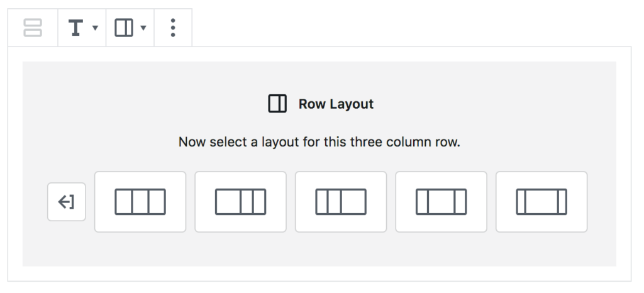Click the greyed-out block type switcher icon
Screen dimensions: 644x293
(x=33, y=28)
